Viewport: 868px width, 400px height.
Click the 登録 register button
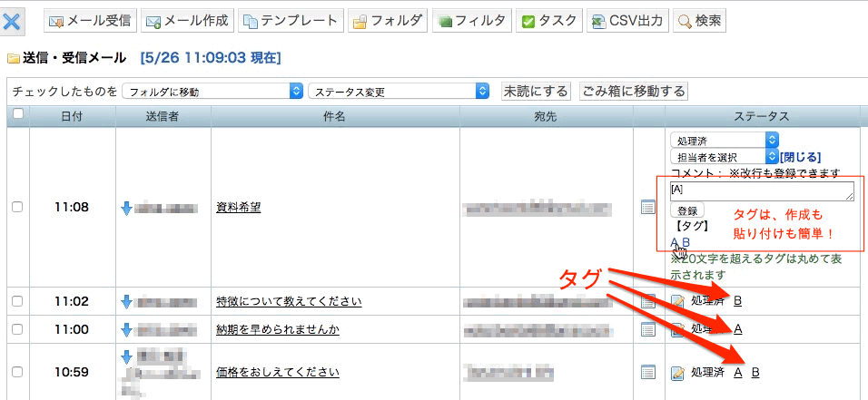pos(687,210)
